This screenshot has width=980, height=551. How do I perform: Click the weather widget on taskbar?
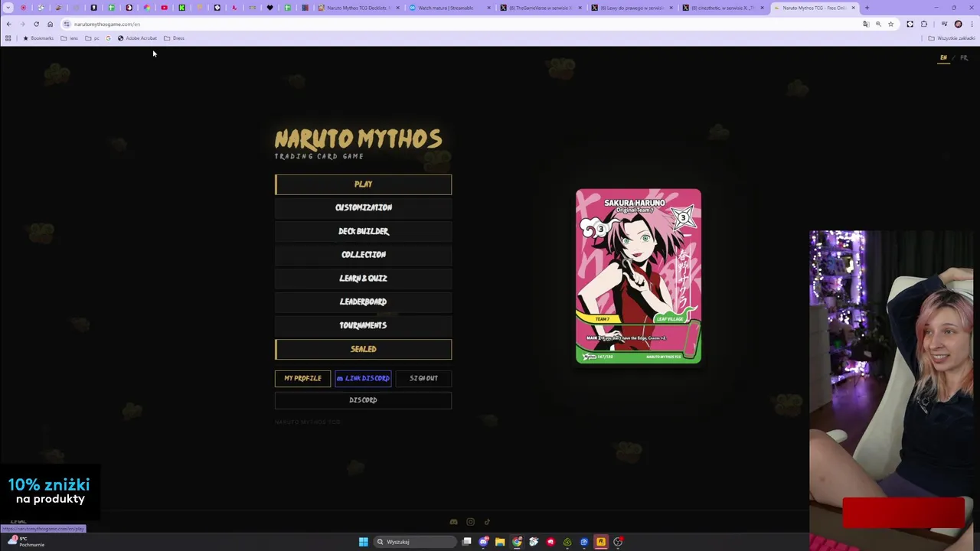click(x=26, y=542)
